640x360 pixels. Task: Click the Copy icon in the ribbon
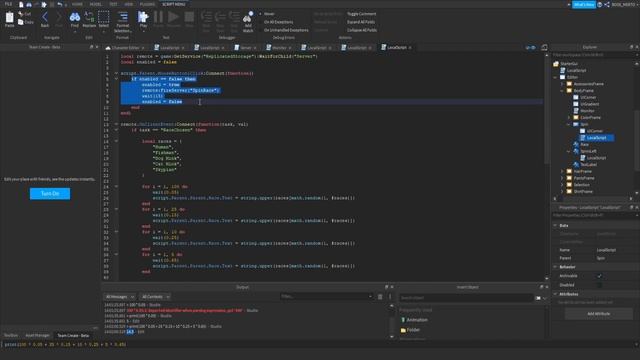tap(21, 22)
